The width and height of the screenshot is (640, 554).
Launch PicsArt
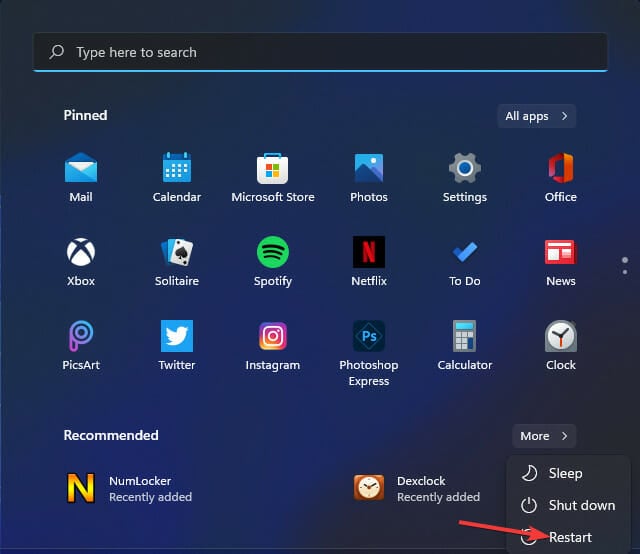tap(81, 346)
